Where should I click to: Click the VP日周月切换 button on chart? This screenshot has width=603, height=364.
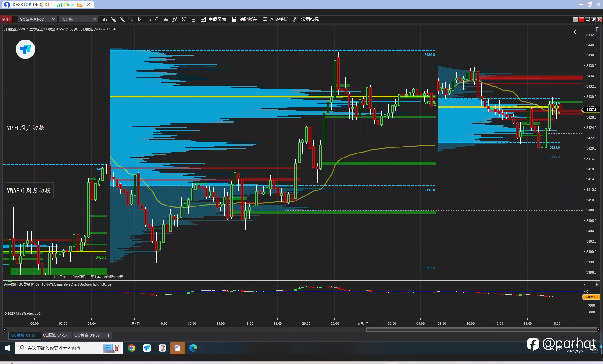pos(26,128)
